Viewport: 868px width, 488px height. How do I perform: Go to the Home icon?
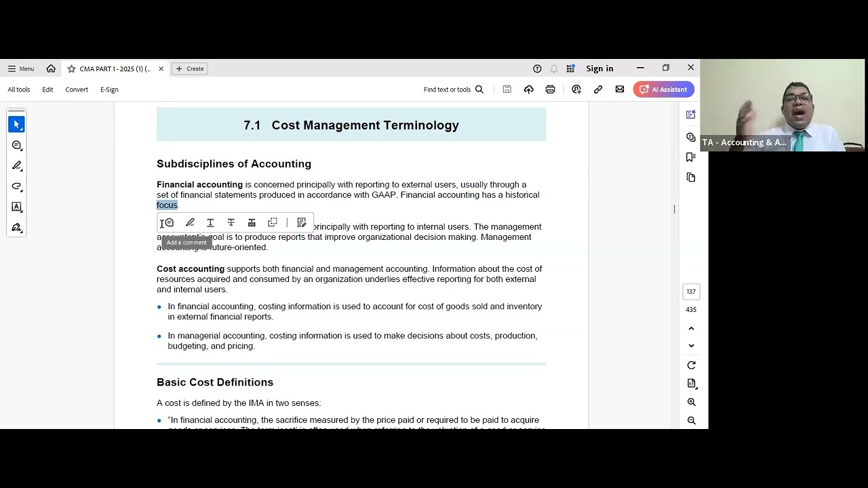pyautogui.click(x=51, y=68)
